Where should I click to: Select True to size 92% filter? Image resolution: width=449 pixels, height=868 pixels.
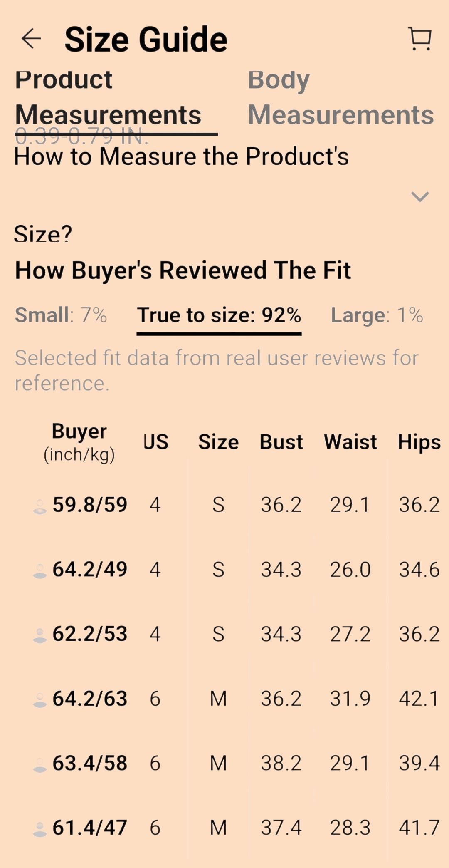(219, 315)
